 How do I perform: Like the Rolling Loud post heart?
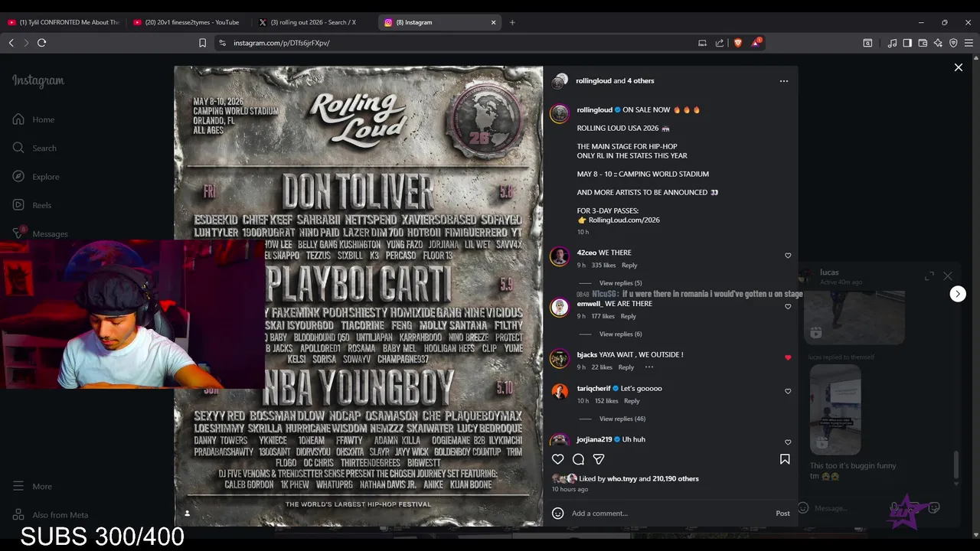click(x=558, y=459)
